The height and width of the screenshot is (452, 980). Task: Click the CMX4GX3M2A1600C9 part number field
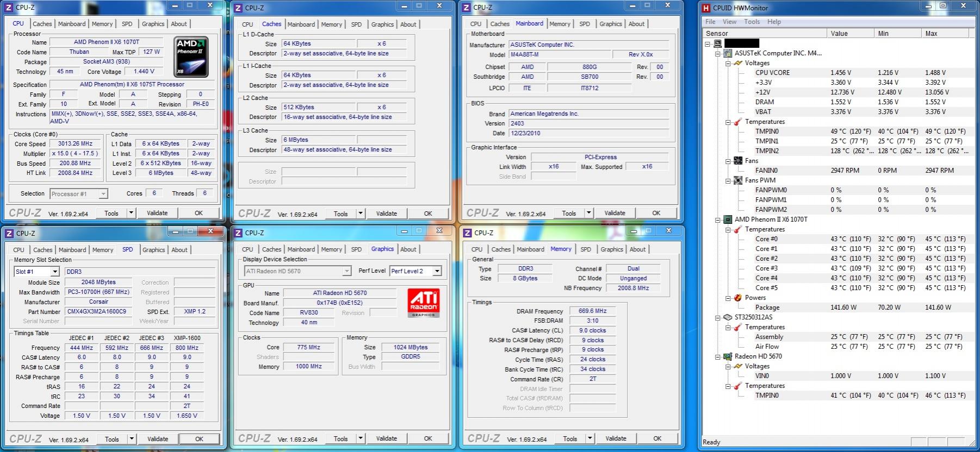(98, 312)
